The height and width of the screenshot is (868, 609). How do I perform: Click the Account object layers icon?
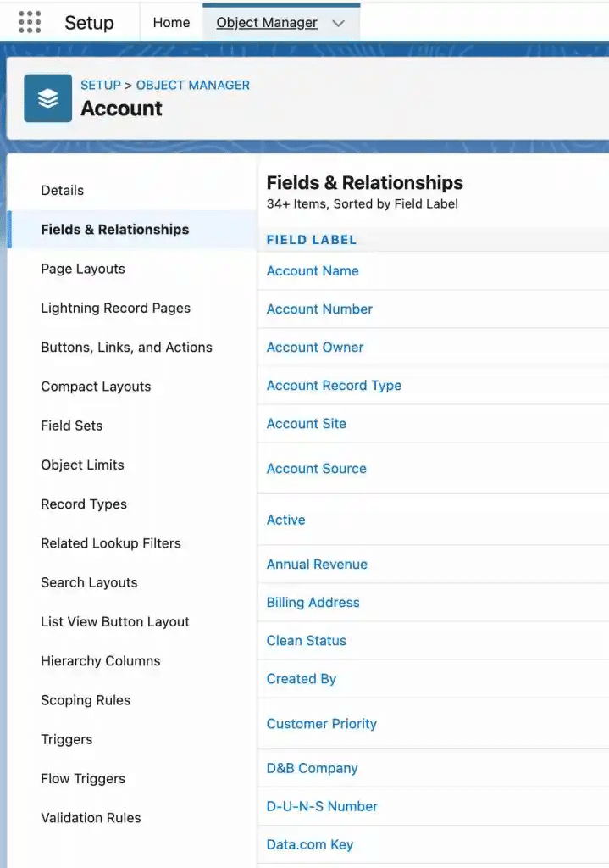coord(48,98)
